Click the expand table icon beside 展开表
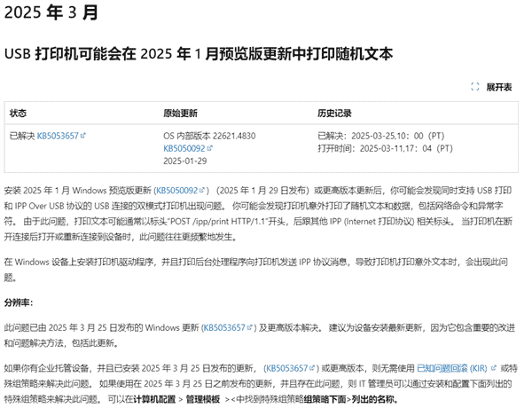 pos(475,87)
